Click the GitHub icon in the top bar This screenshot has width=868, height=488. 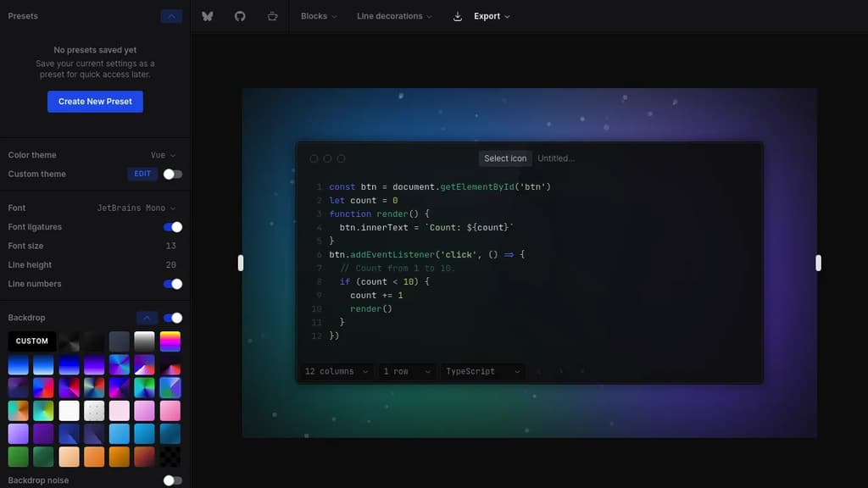point(240,15)
